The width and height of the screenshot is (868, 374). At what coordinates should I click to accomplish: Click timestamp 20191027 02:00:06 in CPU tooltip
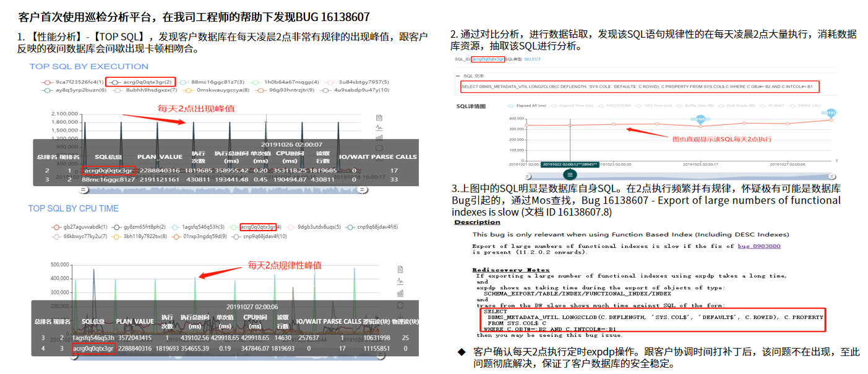tap(252, 307)
